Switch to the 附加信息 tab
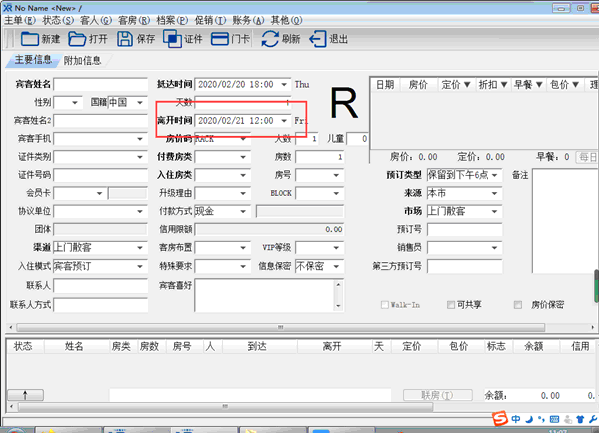The image size is (599, 433). pos(82,60)
